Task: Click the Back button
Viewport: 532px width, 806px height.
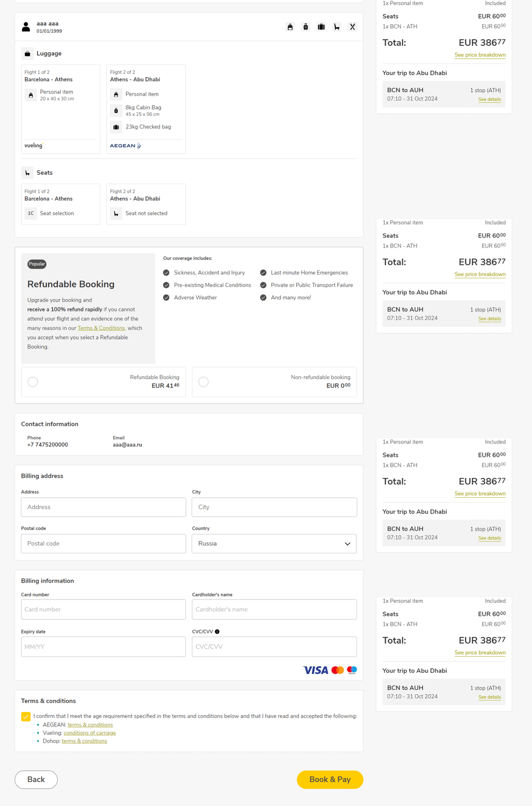Action: tap(36, 779)
